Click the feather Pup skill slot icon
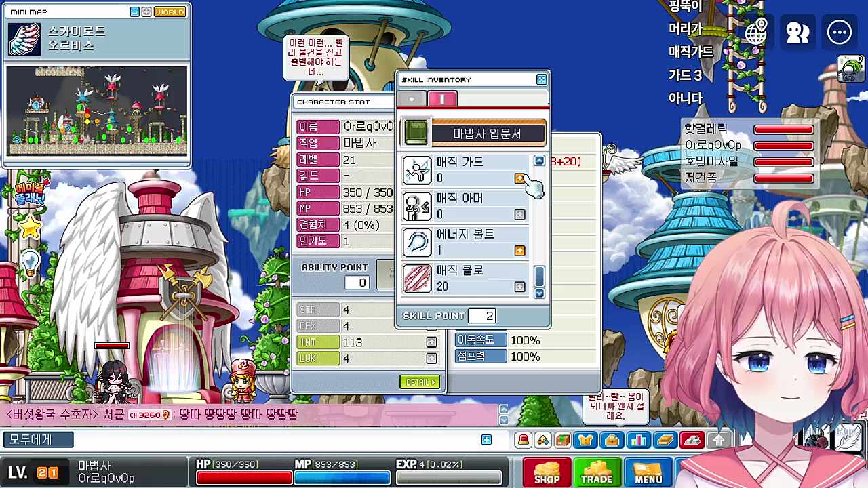Viewport: 868px width, 488px height. [x=848, y=438]
